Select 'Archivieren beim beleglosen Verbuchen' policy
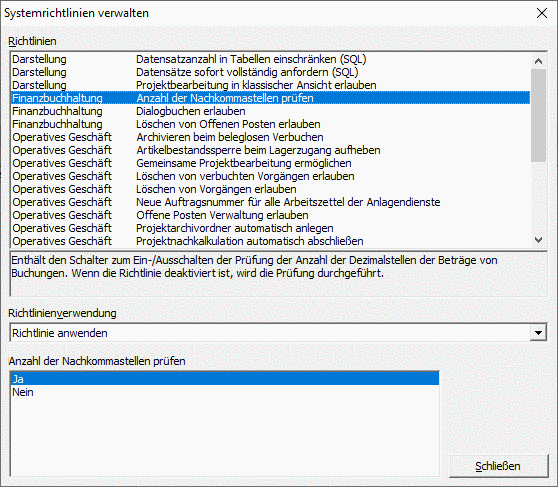 270,137
